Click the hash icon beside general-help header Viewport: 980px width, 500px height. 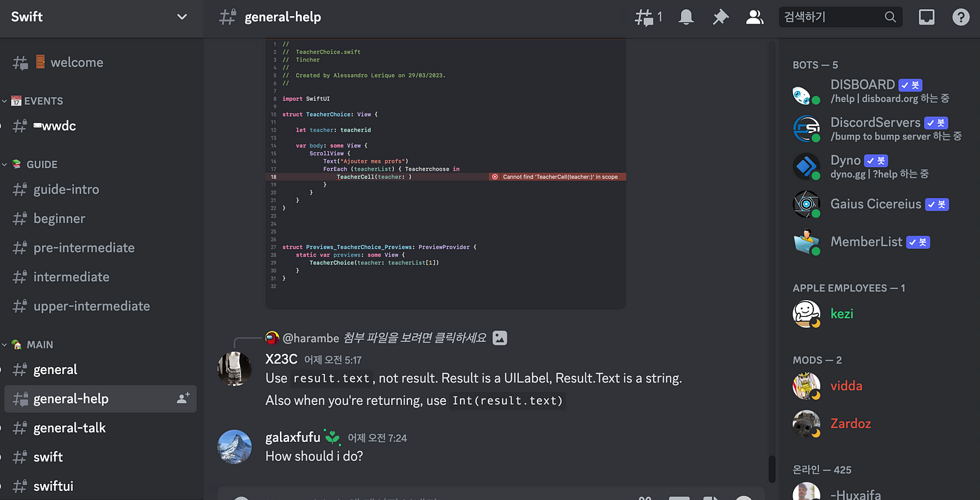pyautogui.click(x=227, y=17)
